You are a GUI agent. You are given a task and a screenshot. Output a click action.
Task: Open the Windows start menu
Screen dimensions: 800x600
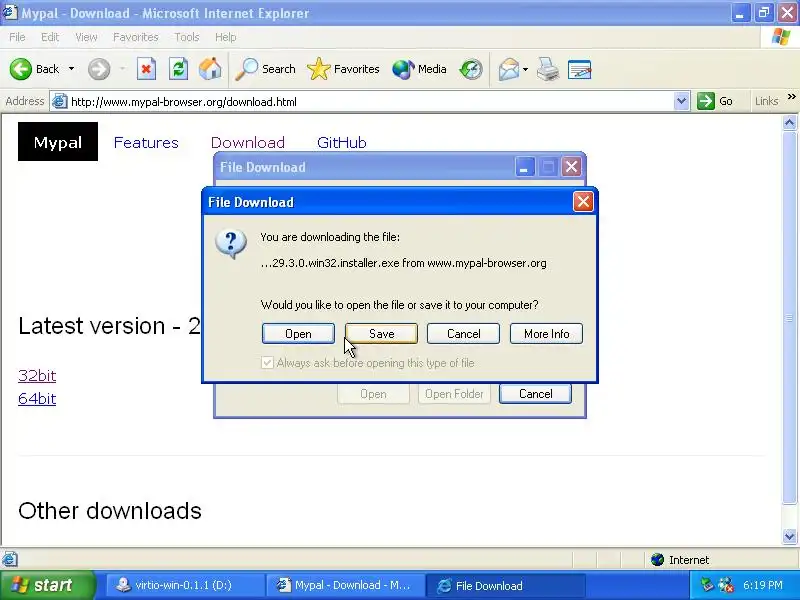(x=47, y=585)
